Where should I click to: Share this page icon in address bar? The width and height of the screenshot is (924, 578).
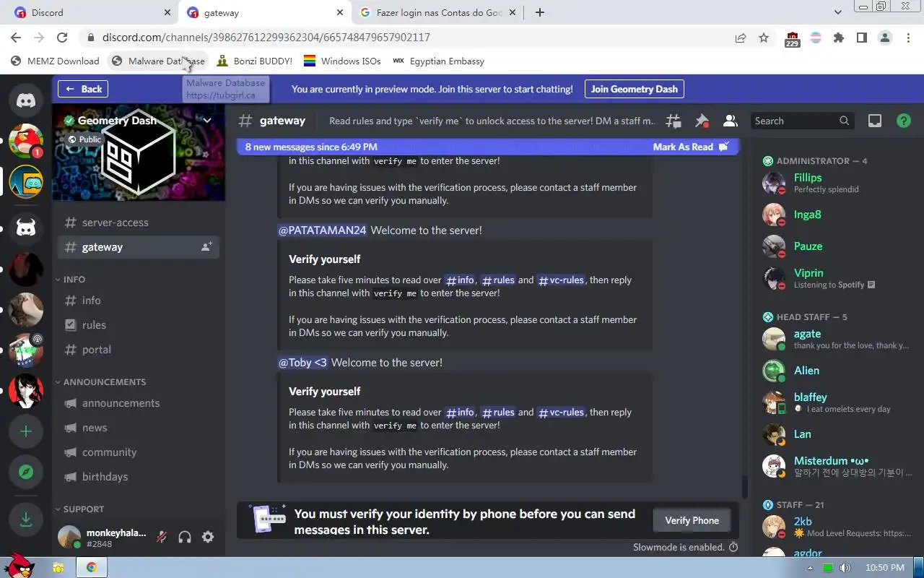pyautogui.click(x=741, y=38)
